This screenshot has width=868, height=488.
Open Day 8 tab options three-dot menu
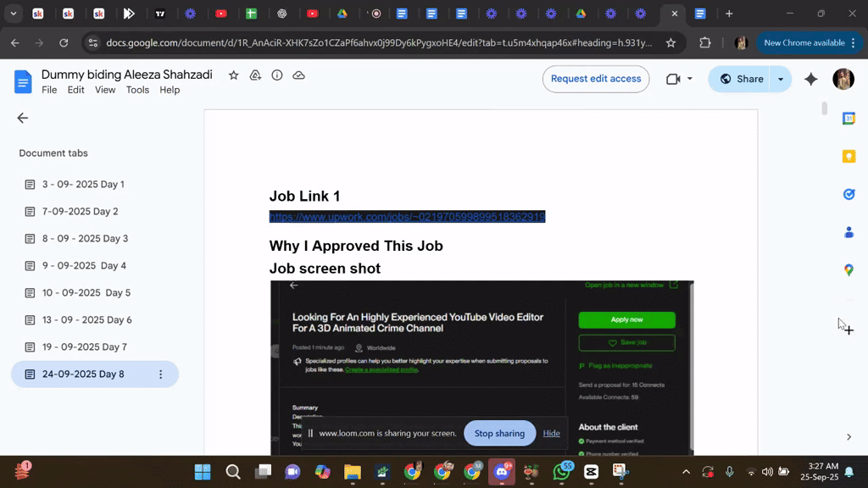160,374
